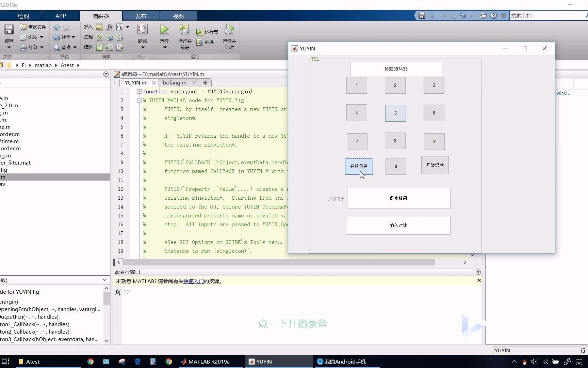Click Run Section (运行节)

[x=207, y=32]
